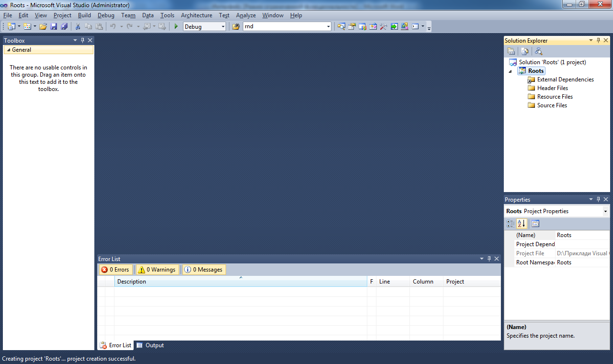Toggle the 0 Errors filter
This screenshot has width=613, height=364.
pyautogui.click(x=115, y=270)
